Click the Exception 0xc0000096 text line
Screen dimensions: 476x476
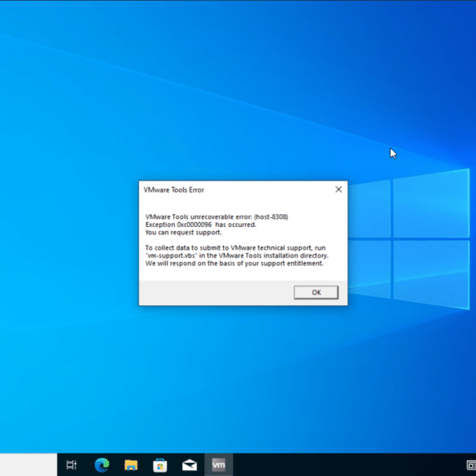click(x=201, y=225)
